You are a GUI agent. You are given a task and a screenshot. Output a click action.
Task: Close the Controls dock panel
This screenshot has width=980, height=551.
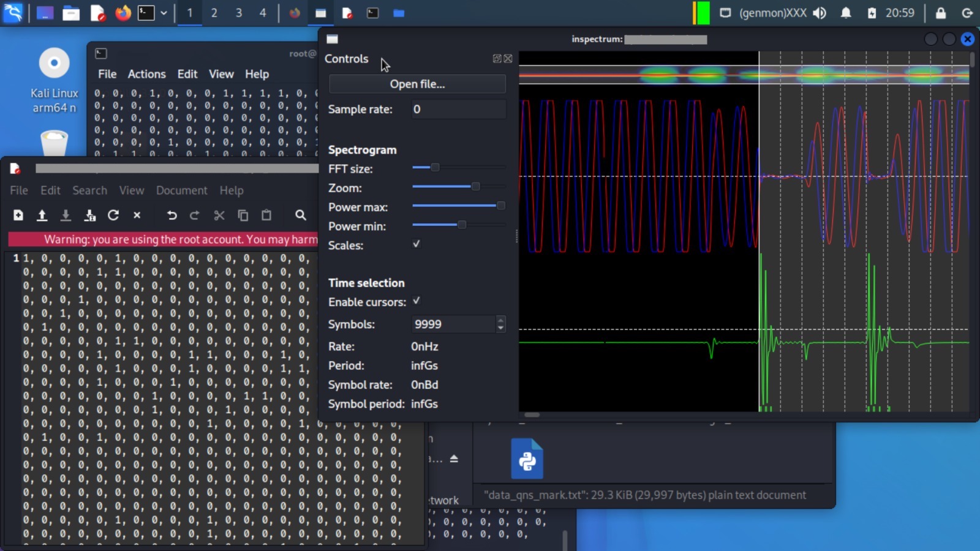pos(508,59)
